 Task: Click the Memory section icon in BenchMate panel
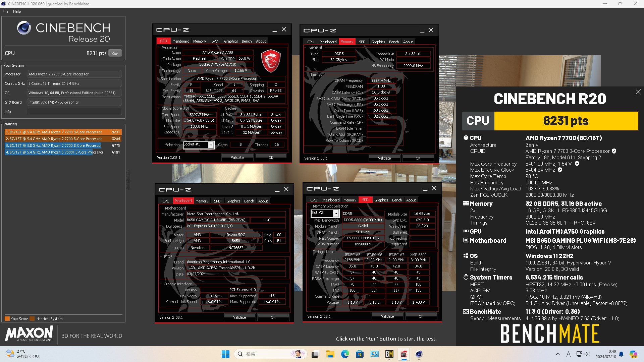(466, 203)
